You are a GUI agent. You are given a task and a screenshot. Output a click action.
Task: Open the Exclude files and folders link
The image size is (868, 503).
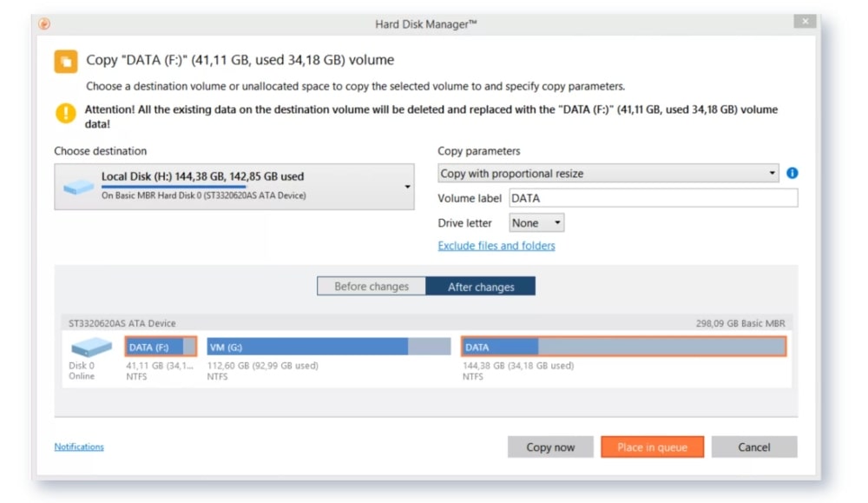(x=496, y=246)
